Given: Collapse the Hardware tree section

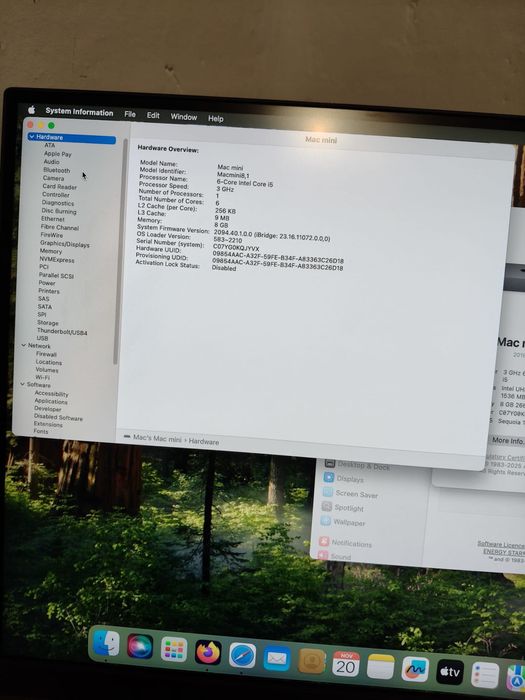Looking at the screenshot, I should tap(32, 137).
